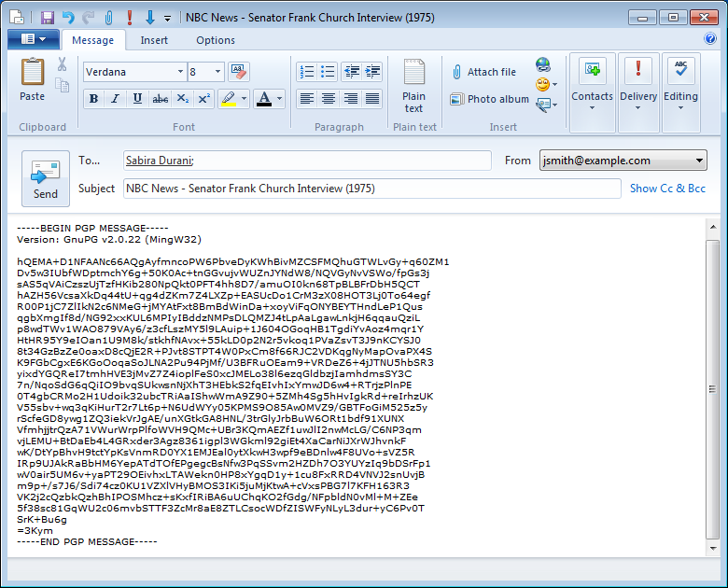
Task: Toggle Superscript formatting
Action: coord(203,98)
